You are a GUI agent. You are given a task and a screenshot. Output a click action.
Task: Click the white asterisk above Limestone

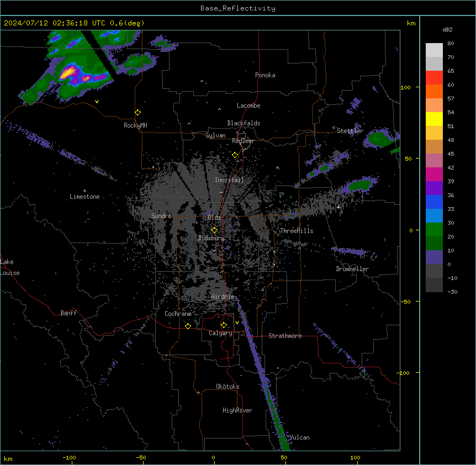(x=84, y=191)
